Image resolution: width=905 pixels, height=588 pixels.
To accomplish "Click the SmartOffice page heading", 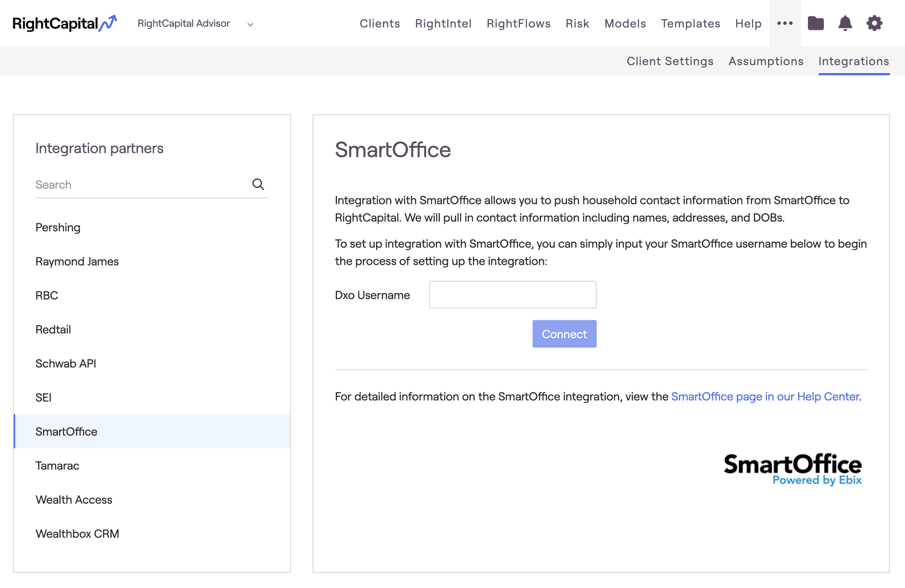I will (393, 150).
